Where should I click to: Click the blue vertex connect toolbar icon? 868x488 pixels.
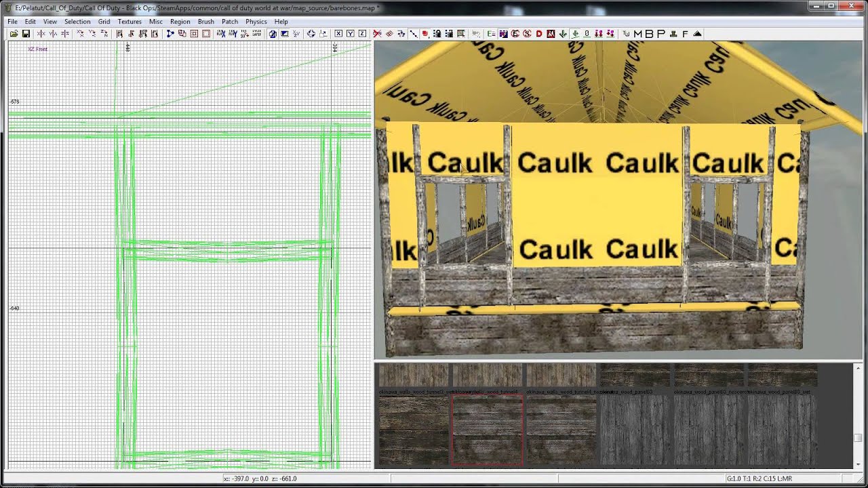pyautogui.click(x=170, y=33)
